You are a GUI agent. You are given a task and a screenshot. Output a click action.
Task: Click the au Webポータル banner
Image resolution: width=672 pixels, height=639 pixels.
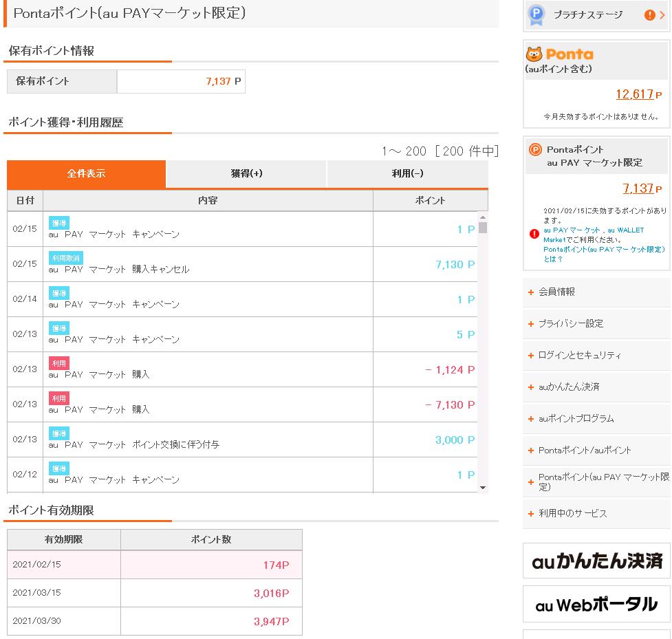click(x=596, y=605)
